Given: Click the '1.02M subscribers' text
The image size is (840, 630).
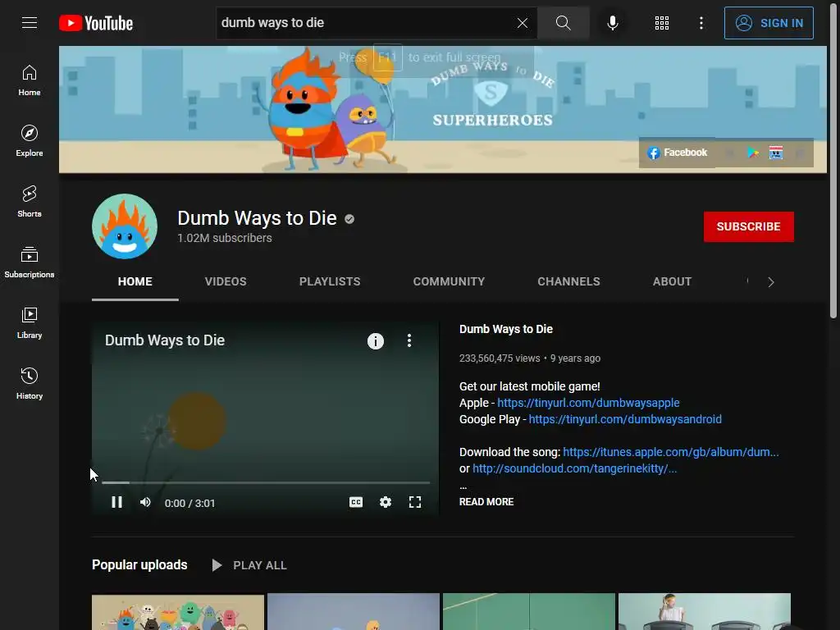Looking at the screenshot, I should (225, 238).
